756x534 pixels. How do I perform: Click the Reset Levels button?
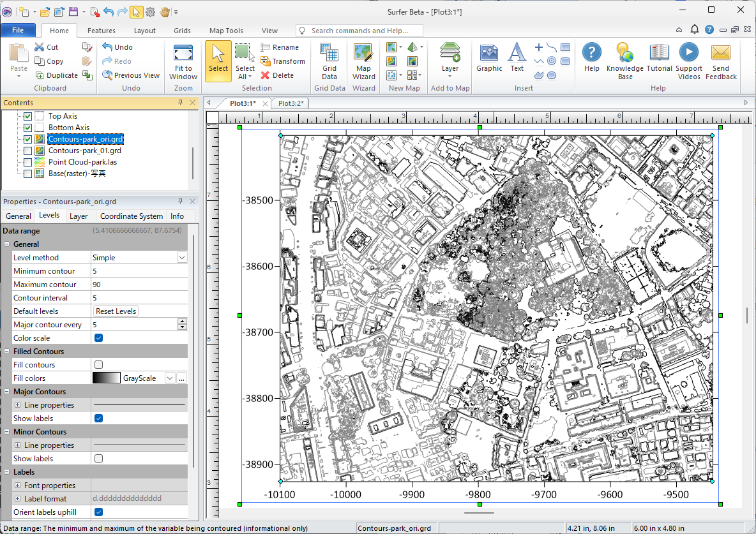point(116,311)
